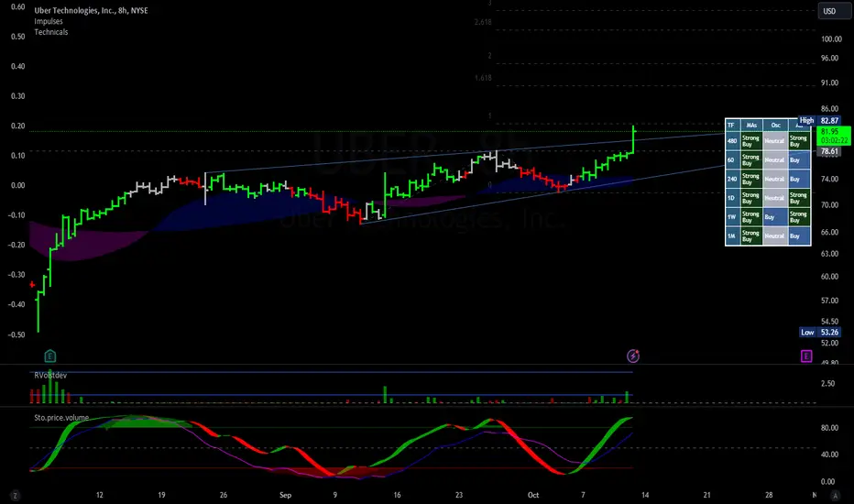Screen dimensions: 854x504
Task: Click the Osc header cell in table
Action: pyautogui.click(x=775, y=126)
